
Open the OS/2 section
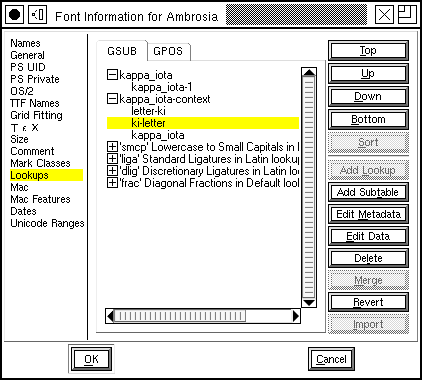(x=22, y=91)
